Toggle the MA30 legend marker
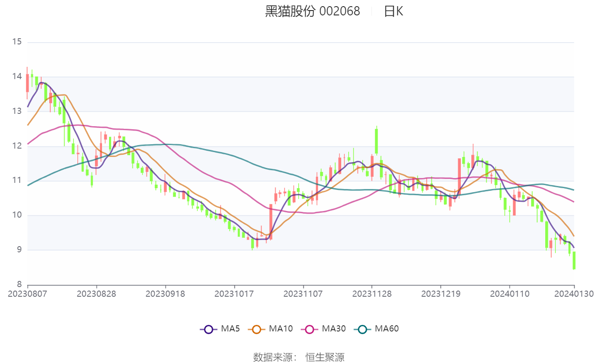Image resolution: width=598 pixels, height=364 pixels. (x=310, y=329)
